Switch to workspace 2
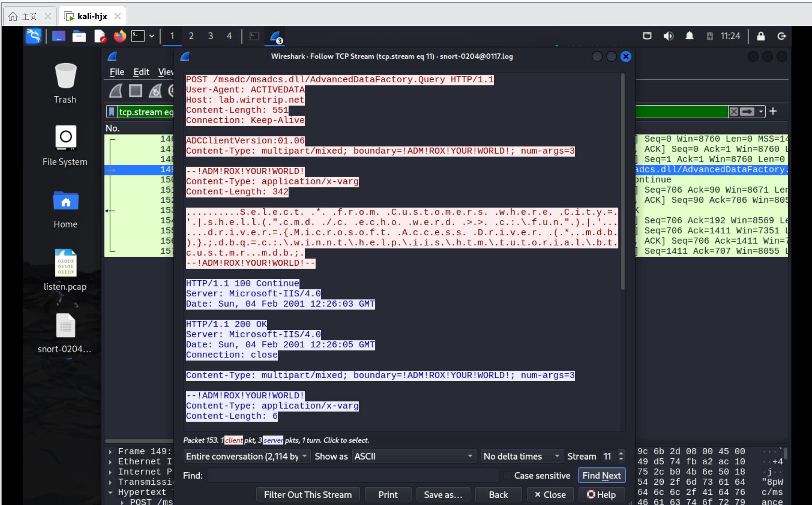 click(191, 36)
